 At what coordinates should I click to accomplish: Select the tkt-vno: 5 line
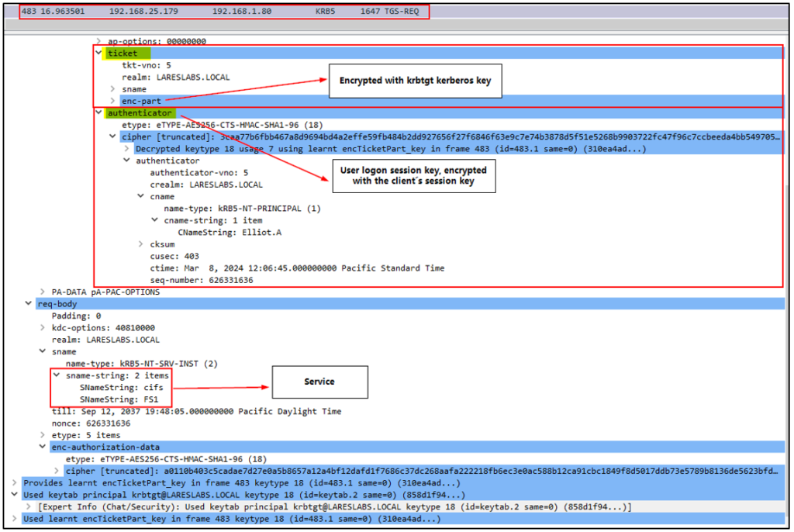[147, 65]
